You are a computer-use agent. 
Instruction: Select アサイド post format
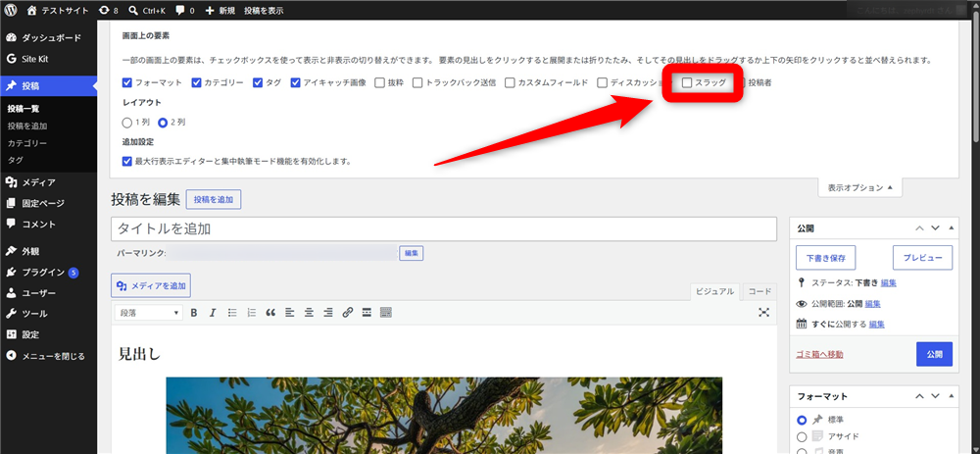click(x=802, y=436)
